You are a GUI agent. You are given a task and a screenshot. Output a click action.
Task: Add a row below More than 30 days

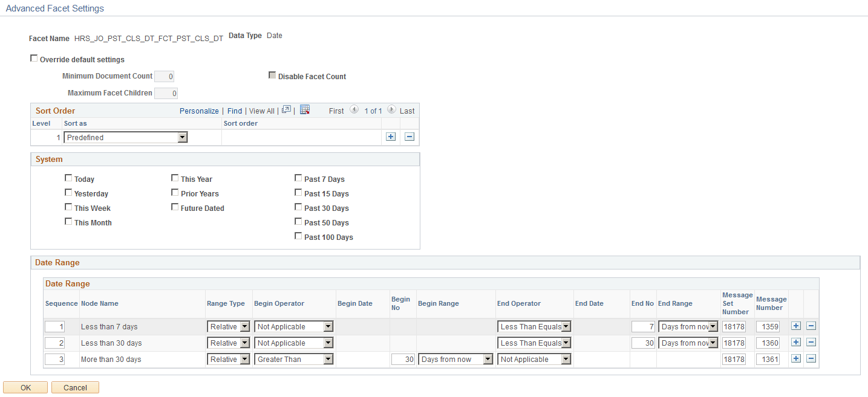click(x=796, y=358)
